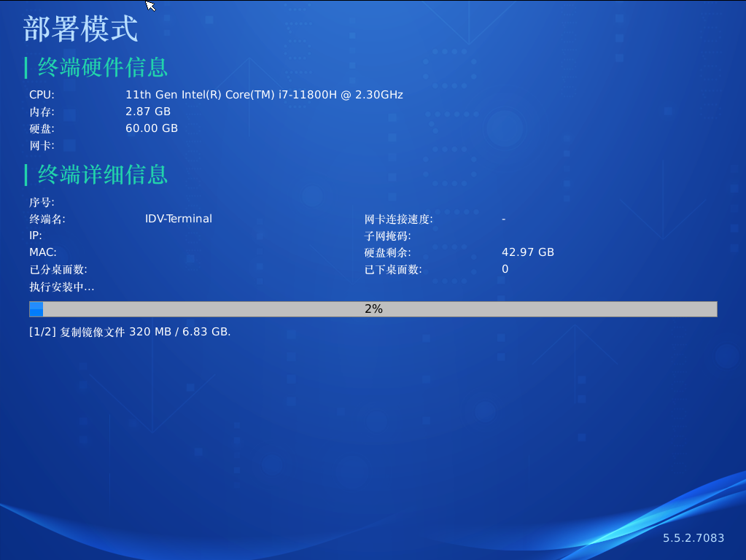Select the 终端详细信息 section heading
Screen dimensions: 746x560
pos(103,175)
